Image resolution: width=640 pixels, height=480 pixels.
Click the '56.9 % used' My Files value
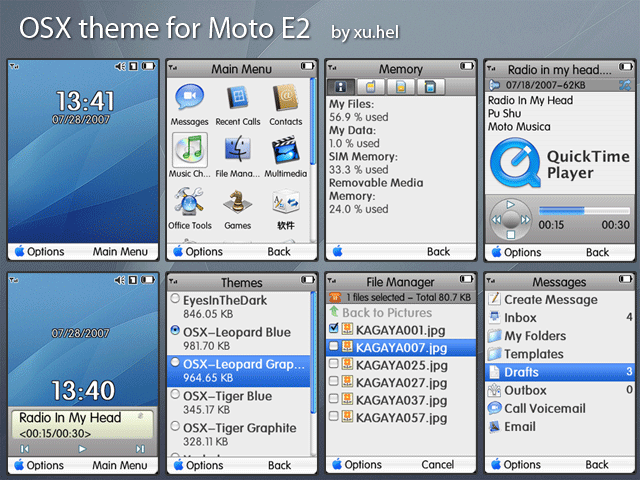[358, 117]
